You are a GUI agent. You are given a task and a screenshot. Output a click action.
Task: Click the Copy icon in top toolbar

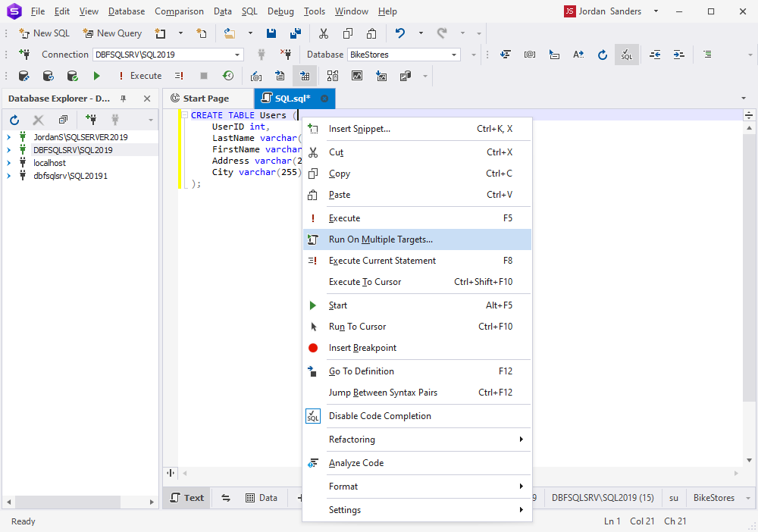348,33
